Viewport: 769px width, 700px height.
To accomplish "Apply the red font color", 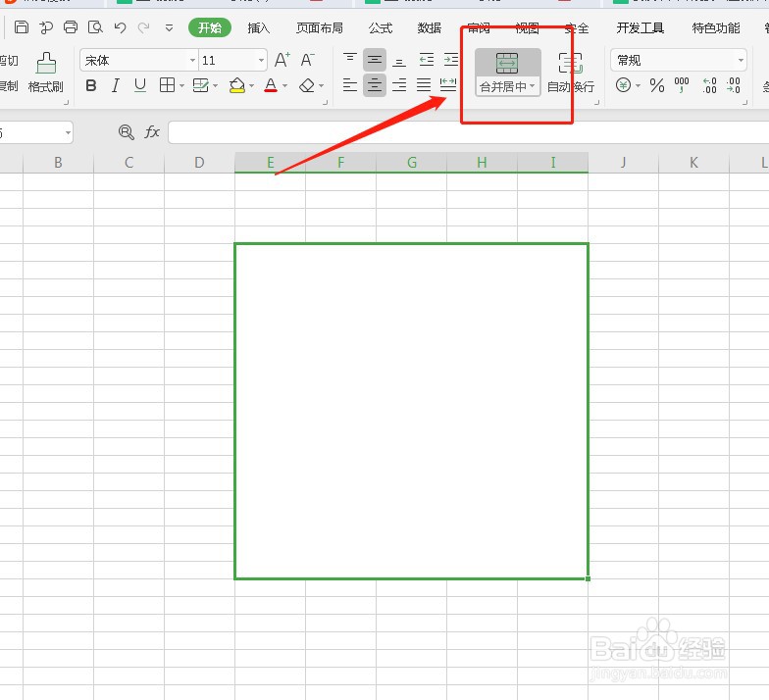I will 271,85.
